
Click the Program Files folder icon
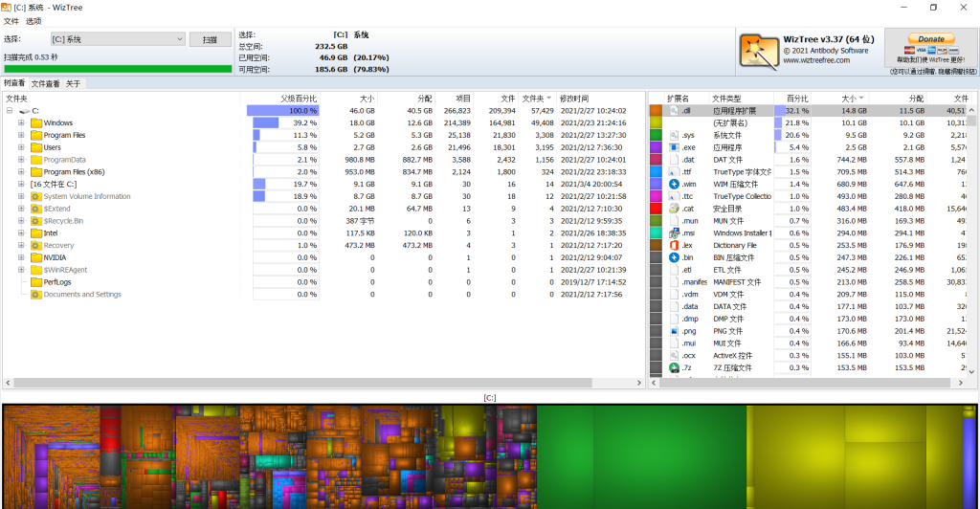point(36,135)
